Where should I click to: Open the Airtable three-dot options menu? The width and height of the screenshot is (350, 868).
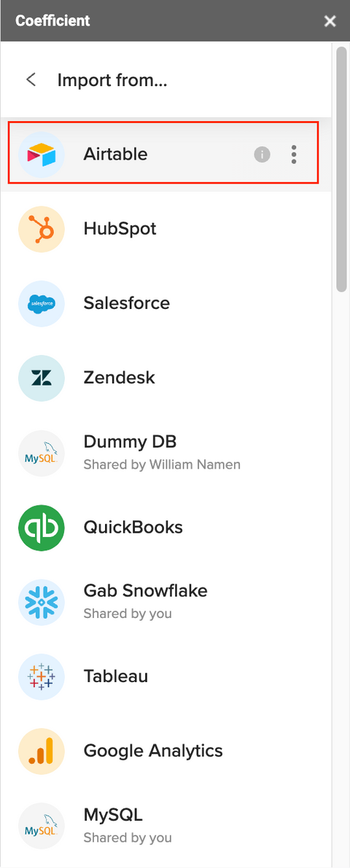pyautogui.click(x=294, y=155)
